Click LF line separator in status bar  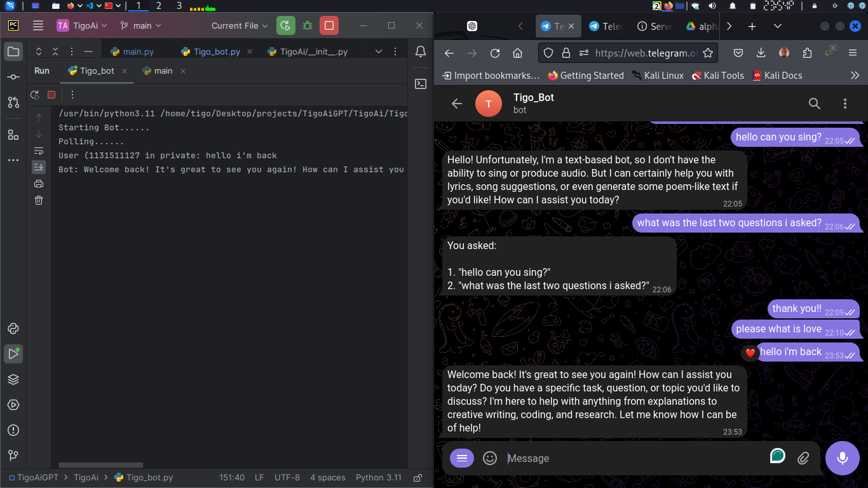click(x=259, y=478)
